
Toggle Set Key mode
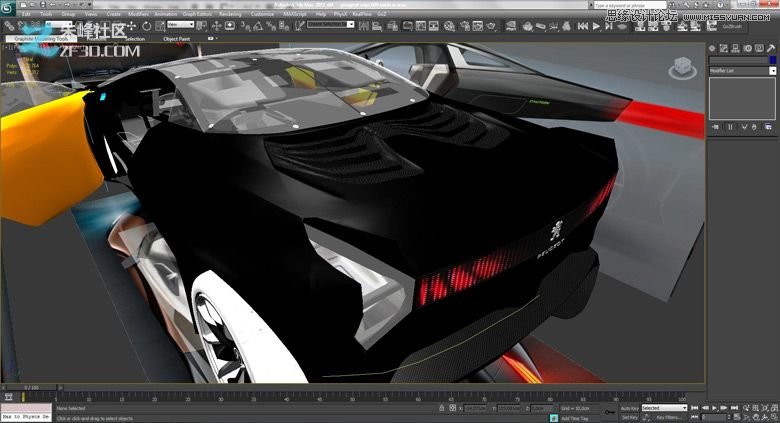point(629,417)
